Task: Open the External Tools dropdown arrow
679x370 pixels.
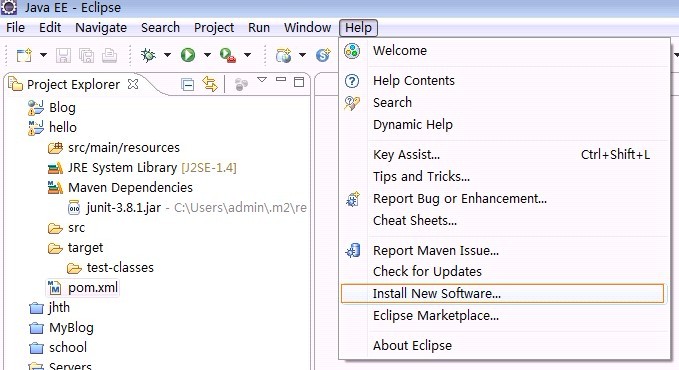Action: (x=247, y=55)
